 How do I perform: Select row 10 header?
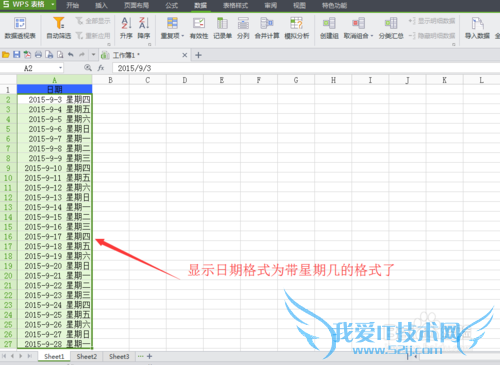8,178
